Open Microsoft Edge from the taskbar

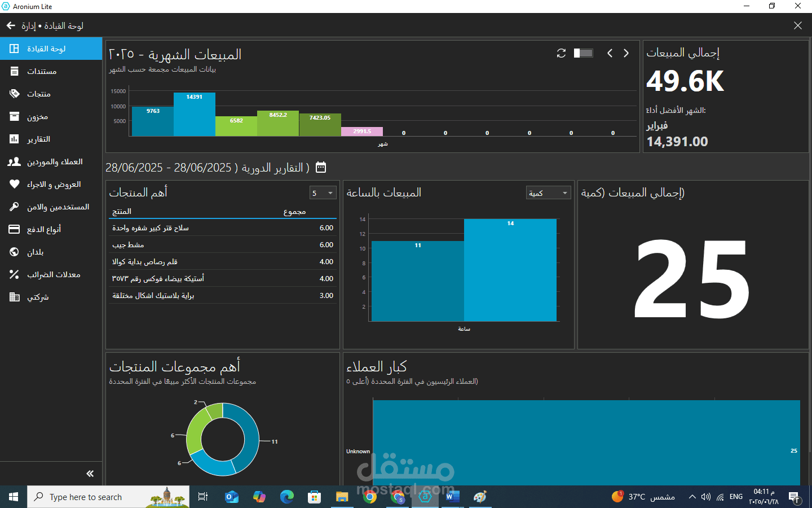[287, 497]
